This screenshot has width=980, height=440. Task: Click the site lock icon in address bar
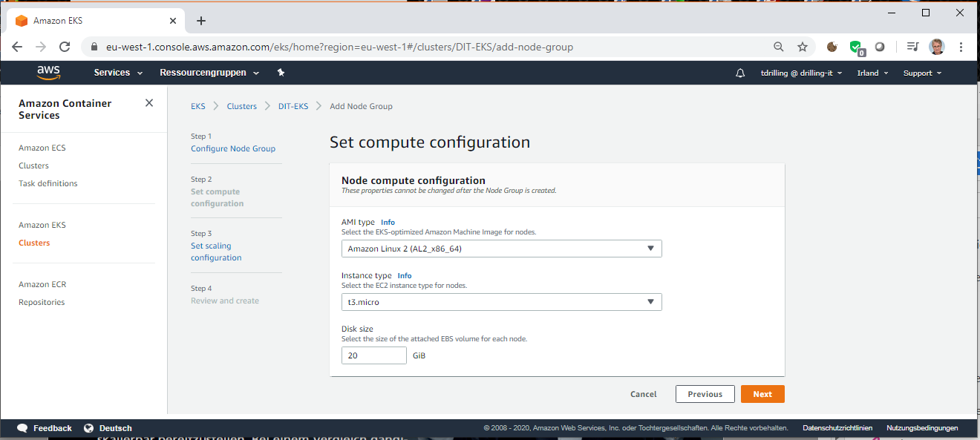94,47
